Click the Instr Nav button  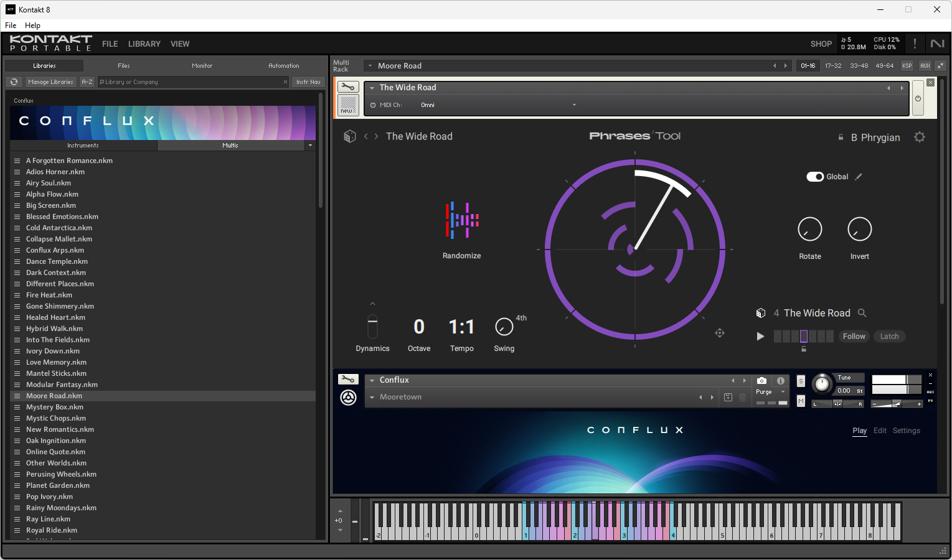(308, 82)
